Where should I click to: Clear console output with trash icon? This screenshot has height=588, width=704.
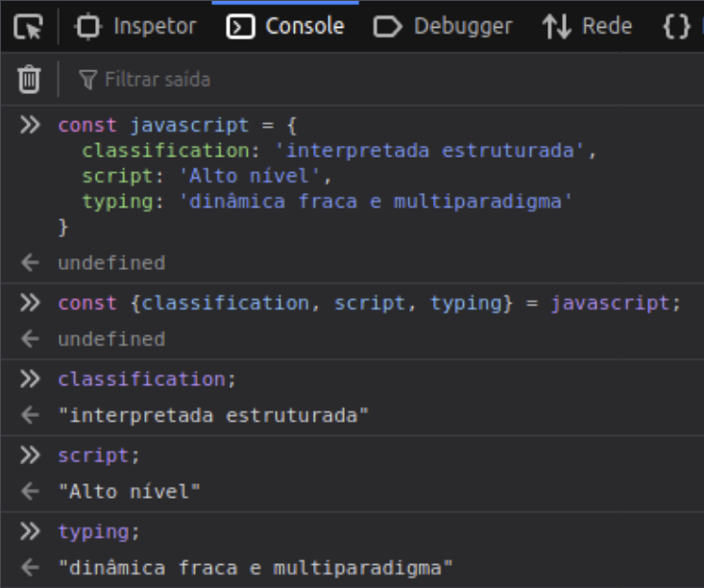click(x=29, y=79)
